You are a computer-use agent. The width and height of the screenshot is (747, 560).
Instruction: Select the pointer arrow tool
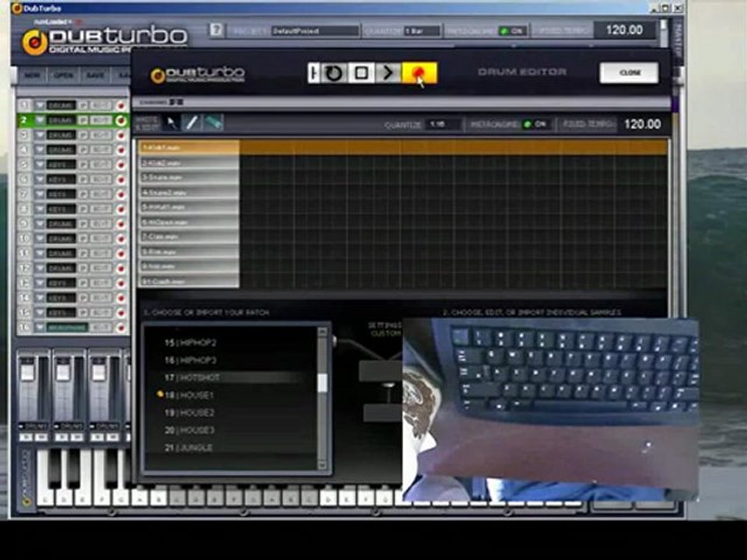(x=171, y=123)
